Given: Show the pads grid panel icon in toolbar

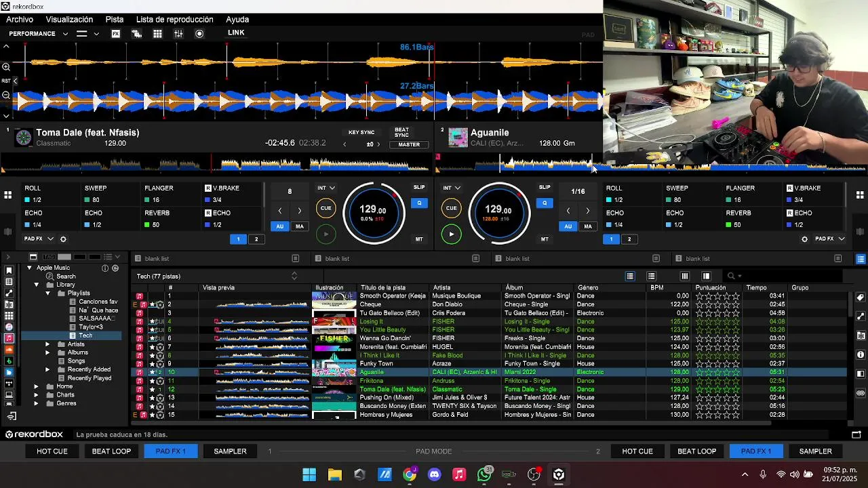Looking at the screenshot, I should pos(157,34).
